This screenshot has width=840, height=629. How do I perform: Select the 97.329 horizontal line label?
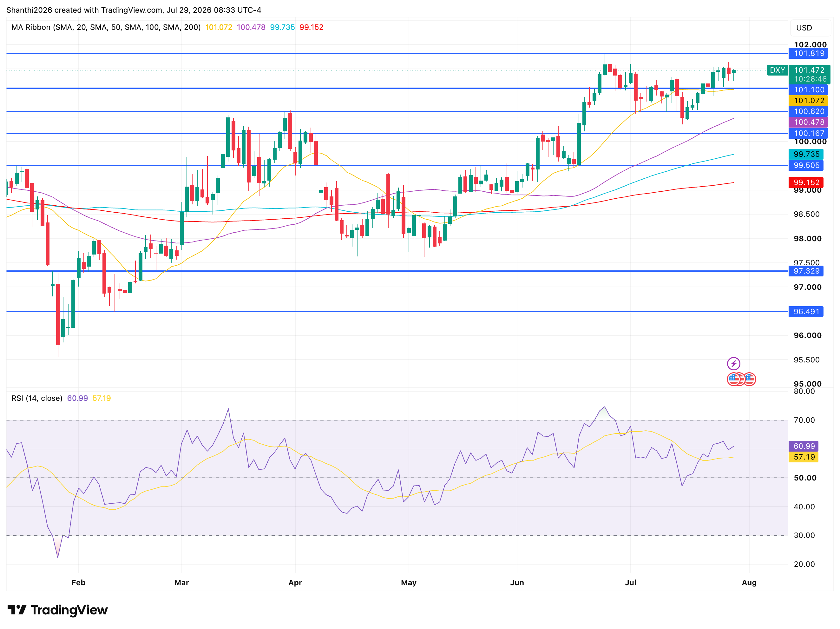(806, 271)
